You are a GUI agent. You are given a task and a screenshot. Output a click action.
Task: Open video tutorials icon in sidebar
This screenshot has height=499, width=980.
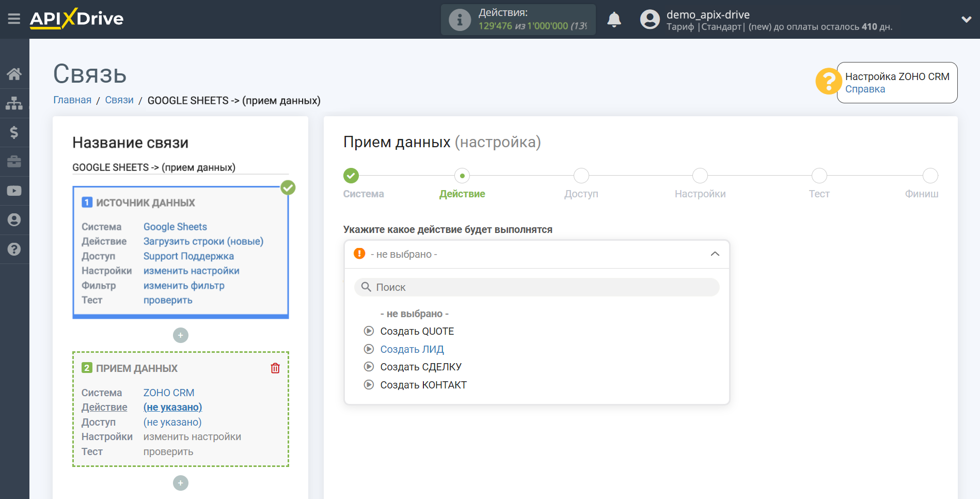tap(14, 191)
